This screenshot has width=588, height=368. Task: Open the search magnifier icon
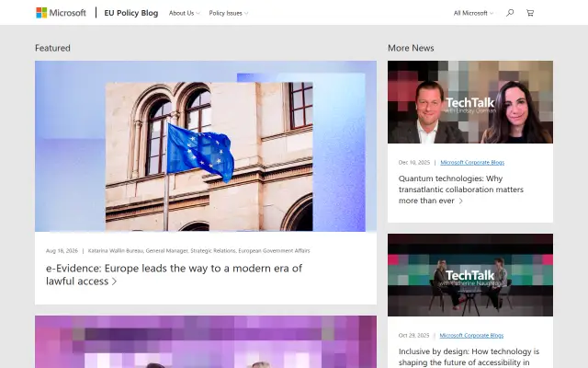(510, 13)
